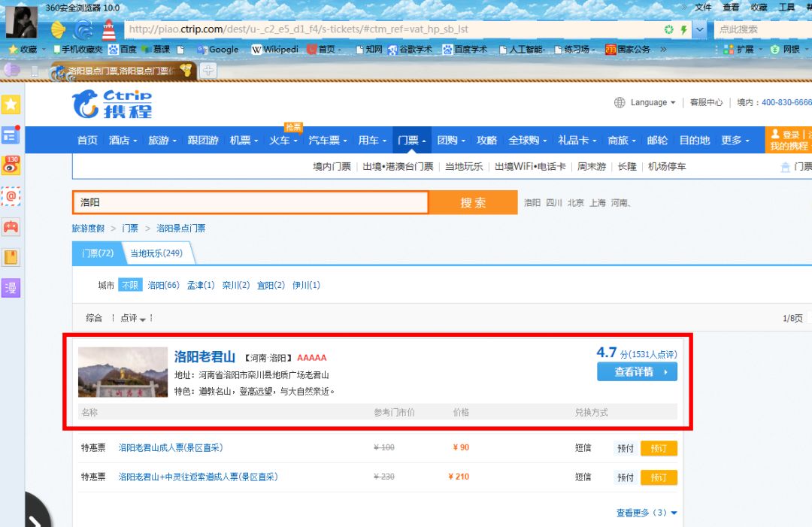Filter by city 伊川(1)
Image resolution: width=812 pixels, height=527 pixels.
tap(306, 285)
